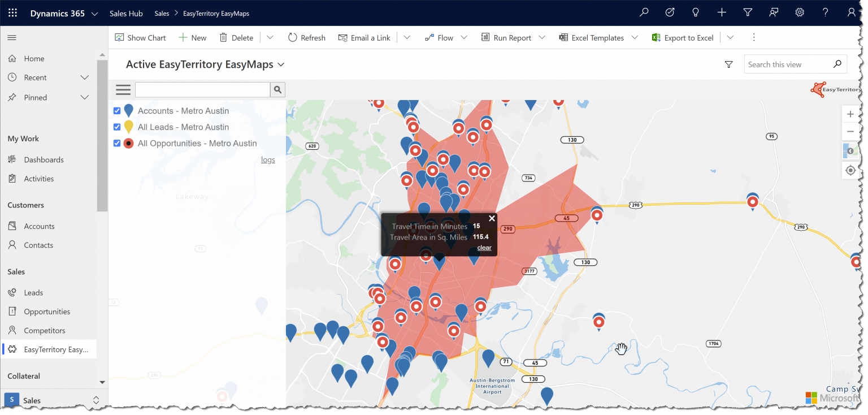Open the basemap style picker thumbnail on the map
The height and width of the screenshot is (415, 868).
pos(850,150)
